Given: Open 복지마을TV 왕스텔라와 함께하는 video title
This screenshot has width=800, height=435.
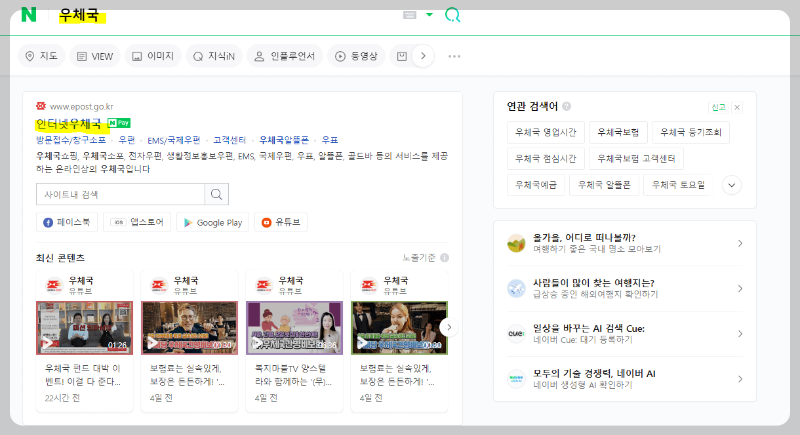Looking at the screenshot, I should tap(293, 375).
